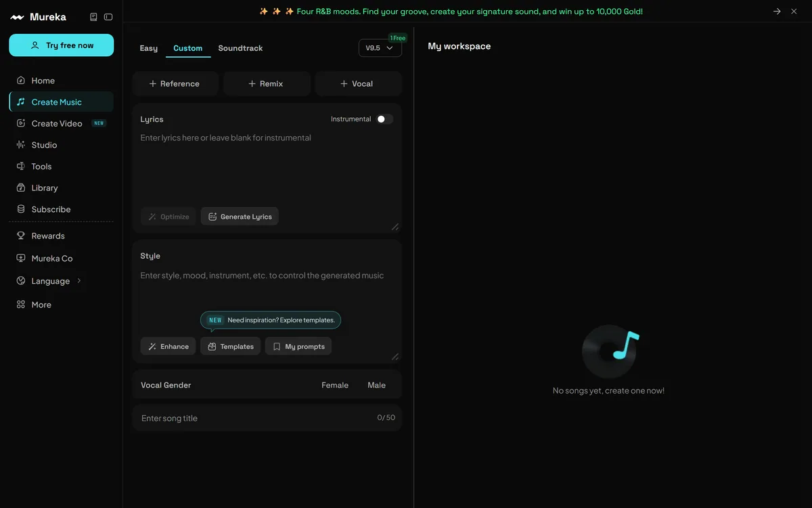This screenshot has height=508, width=812.
Task: Open the Rewards page
Action: (x=61, y=236)
